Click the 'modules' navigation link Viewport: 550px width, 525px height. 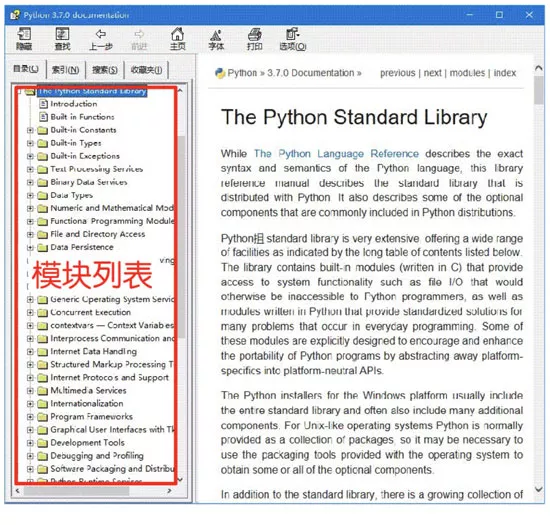pos(467,73)
